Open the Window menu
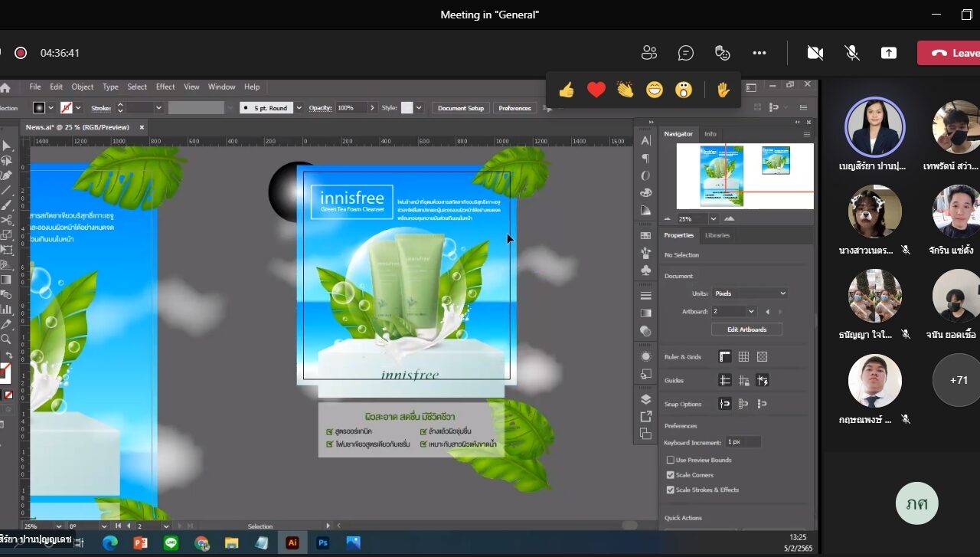980x557 pixels. tap(222, 87)
